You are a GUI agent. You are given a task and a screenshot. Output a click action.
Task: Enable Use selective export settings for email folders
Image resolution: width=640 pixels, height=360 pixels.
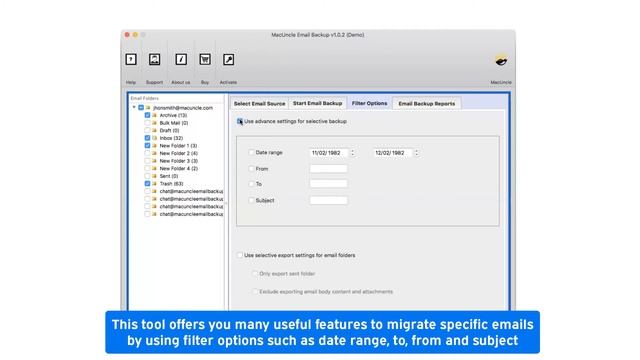[240, 255]
